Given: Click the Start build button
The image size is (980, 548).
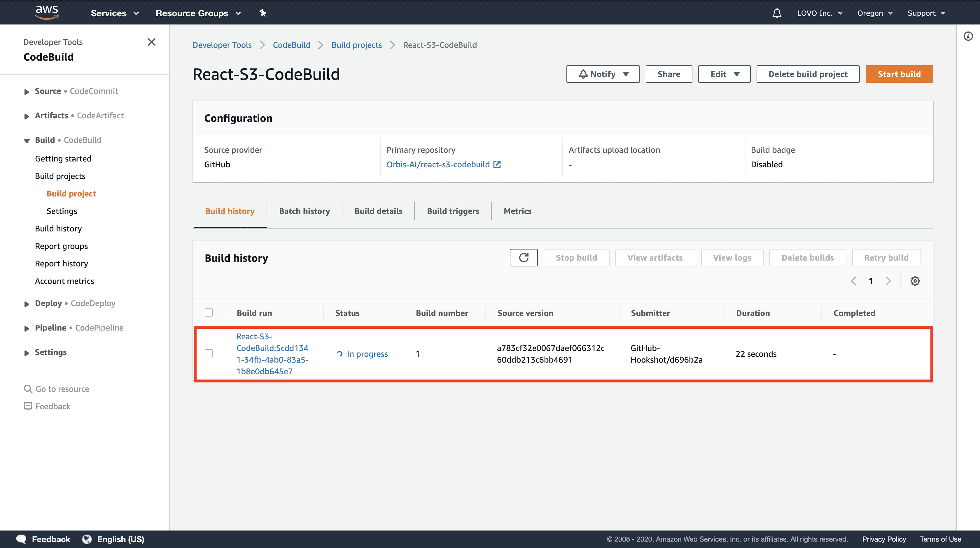Looking at the screenshot, I should coord(899,74).
